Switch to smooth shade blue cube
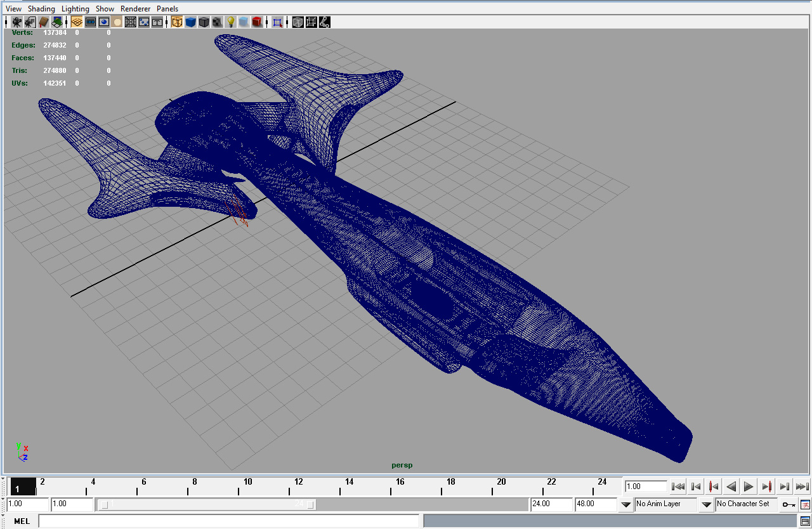 pos(190,22)
